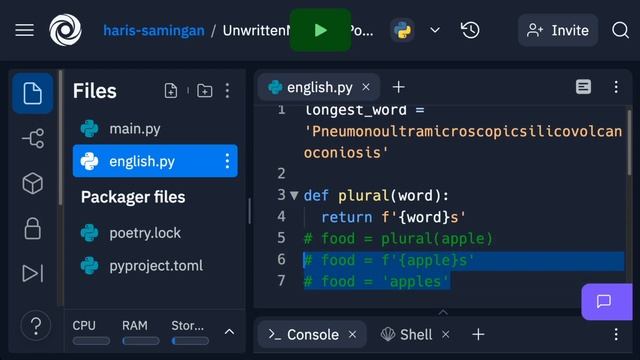Open the Secrets lock sidebar icon
The height and width of the screenshot is (360, 640).
(33, 228)
